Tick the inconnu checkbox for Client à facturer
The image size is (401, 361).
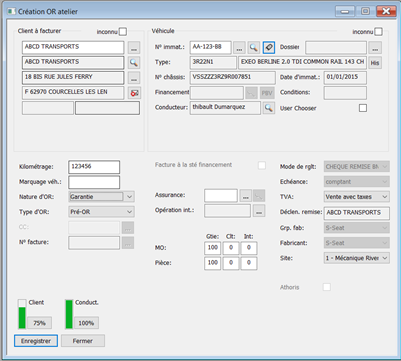coord(123,32)
